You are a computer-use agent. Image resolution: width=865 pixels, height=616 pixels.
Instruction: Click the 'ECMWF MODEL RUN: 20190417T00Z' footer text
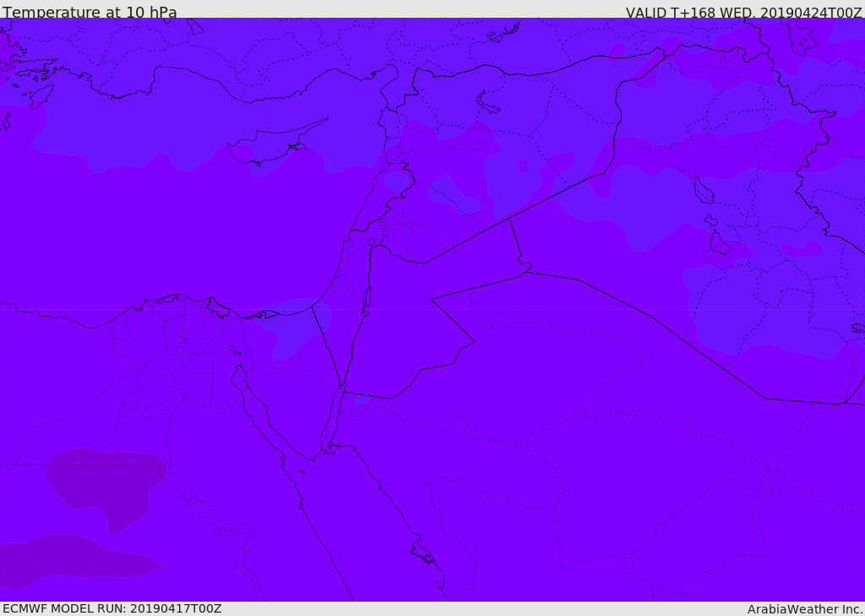(112, 608)
